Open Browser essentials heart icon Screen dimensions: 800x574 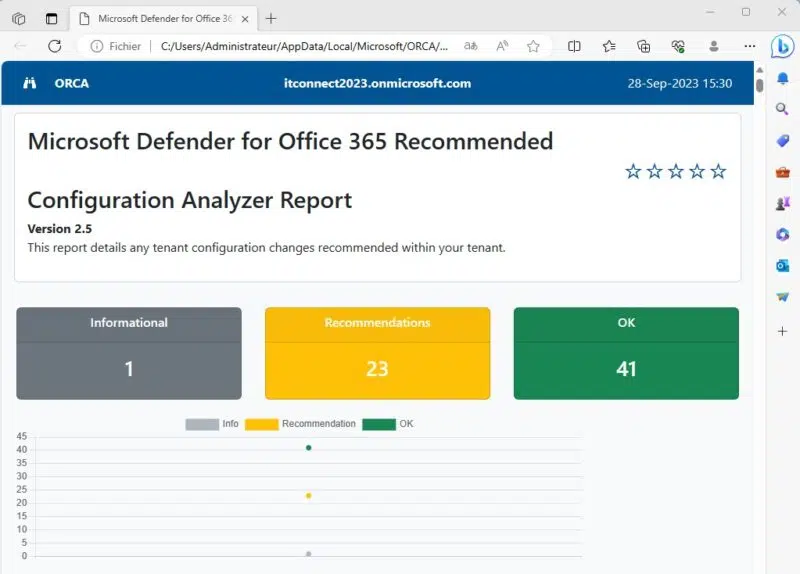[x=678, y=46]
